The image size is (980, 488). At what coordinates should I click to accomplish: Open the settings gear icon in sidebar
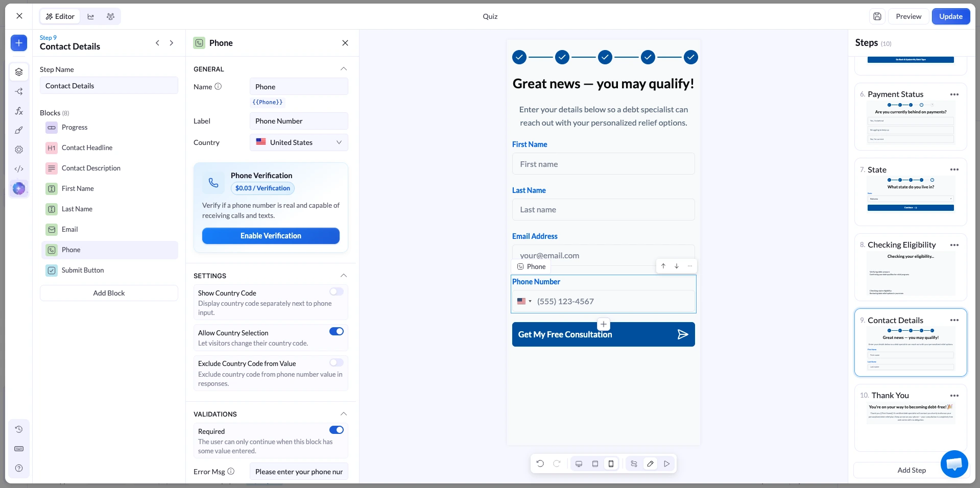click(19, 150)
